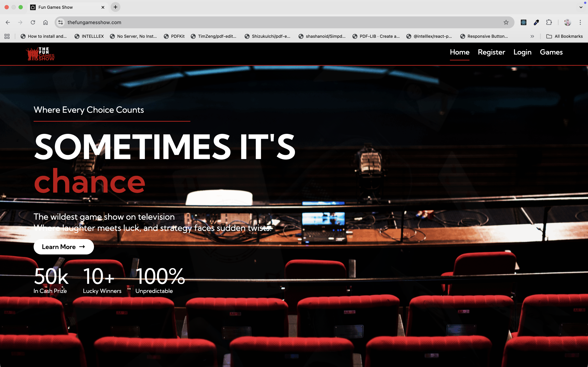Click the site information icon in address bar
The image size is (588, 367).
pos(61,22)
